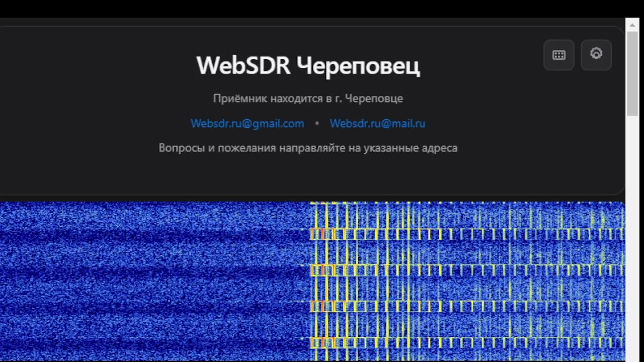Image resolution: width=644 pixels, height=362 pixels.
Task: Click the page vertical scrollbar thumb
Action: pos(632,73)
